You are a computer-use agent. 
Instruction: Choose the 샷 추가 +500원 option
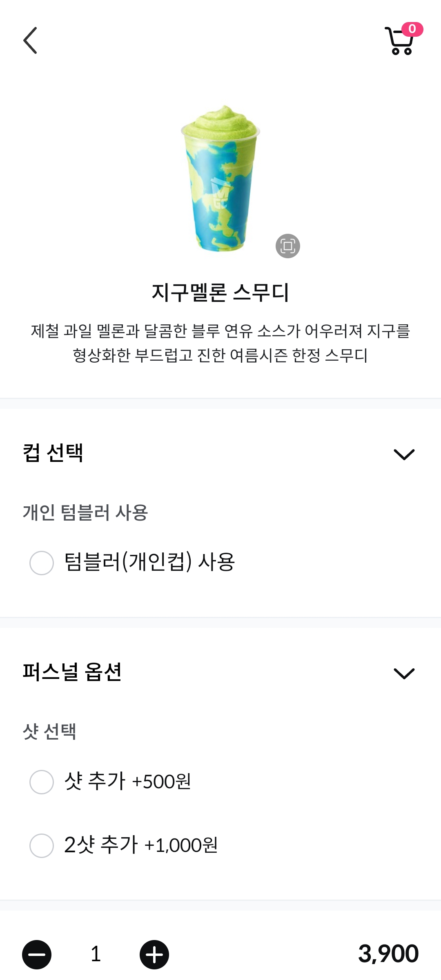click(42, 782)
